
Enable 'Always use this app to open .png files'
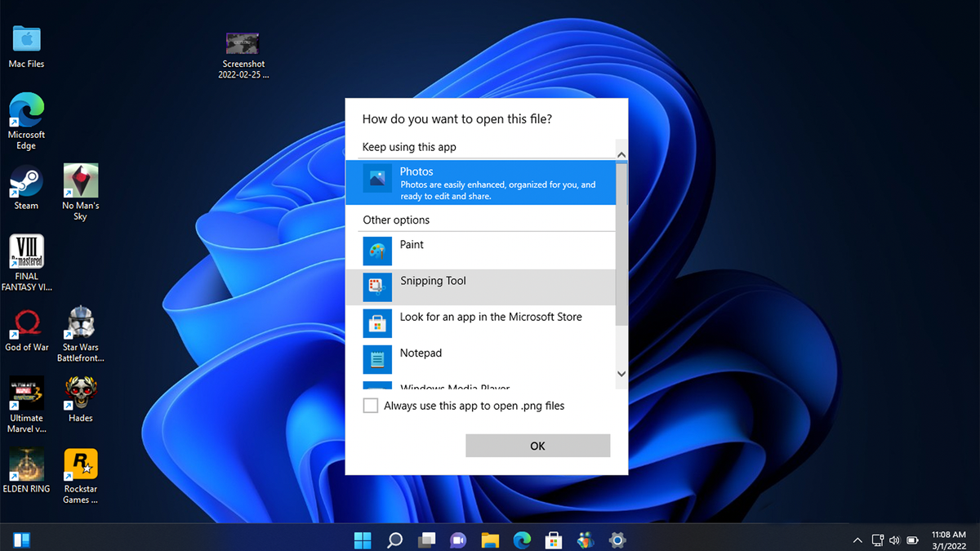tap(370, 406)
